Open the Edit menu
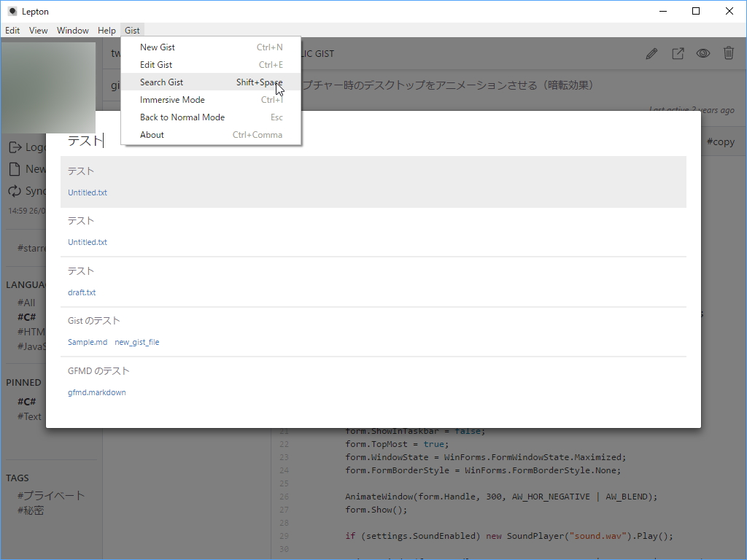The height and width of the screenshot is (560, 747). click(12, 31)
